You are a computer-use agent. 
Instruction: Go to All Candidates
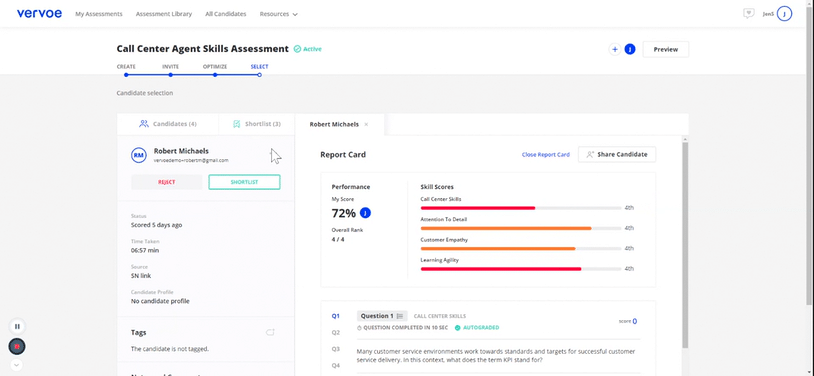[226, 14]
